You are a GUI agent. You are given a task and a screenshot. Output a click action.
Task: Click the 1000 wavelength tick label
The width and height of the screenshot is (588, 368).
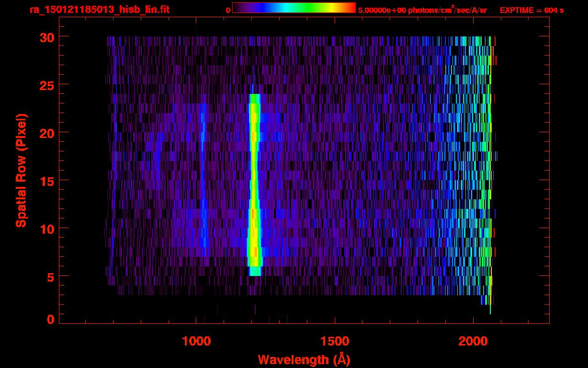click(196, 341)
